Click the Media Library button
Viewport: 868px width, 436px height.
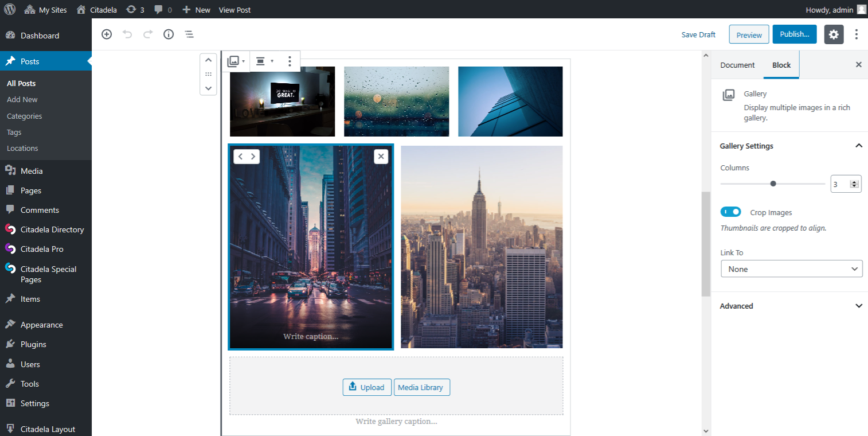421,387
